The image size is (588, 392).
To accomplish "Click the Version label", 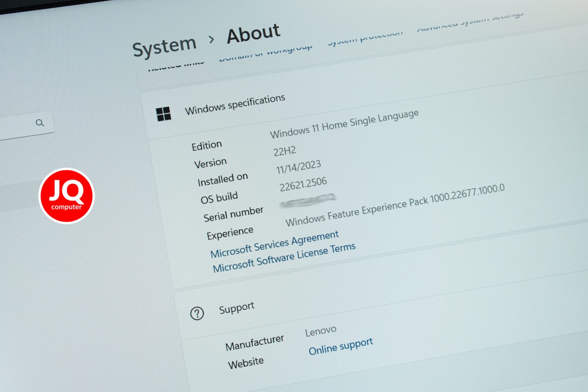I will (x=211, y=163).
